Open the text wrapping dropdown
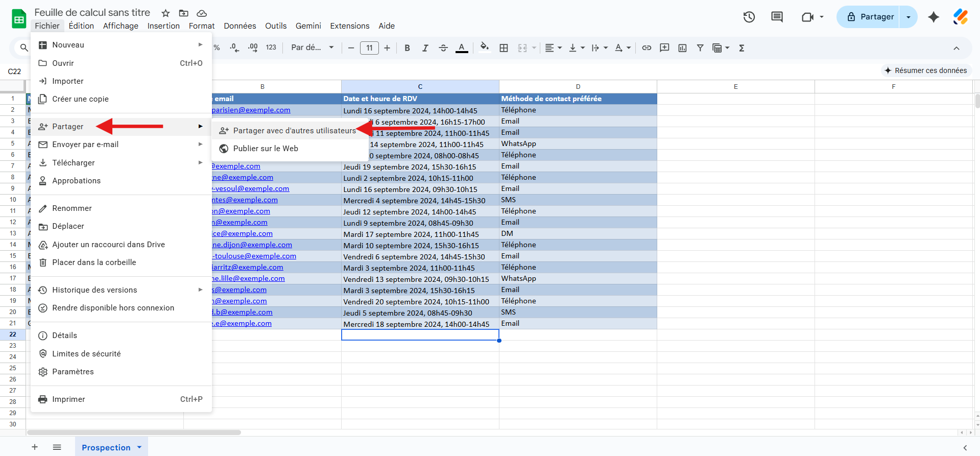The height and width of the screenshot is (456, 980). point(600,48)
